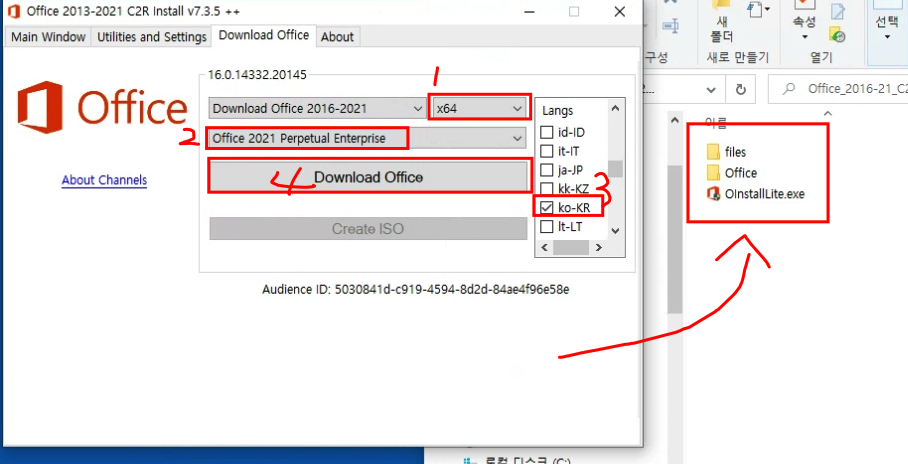
Task: Click the Explorer new folder (새 폴더) button
Action: (x=722, y=22)
